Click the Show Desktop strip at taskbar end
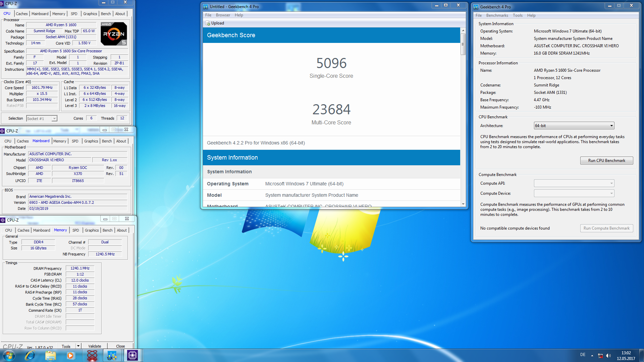 coord(641,355)
